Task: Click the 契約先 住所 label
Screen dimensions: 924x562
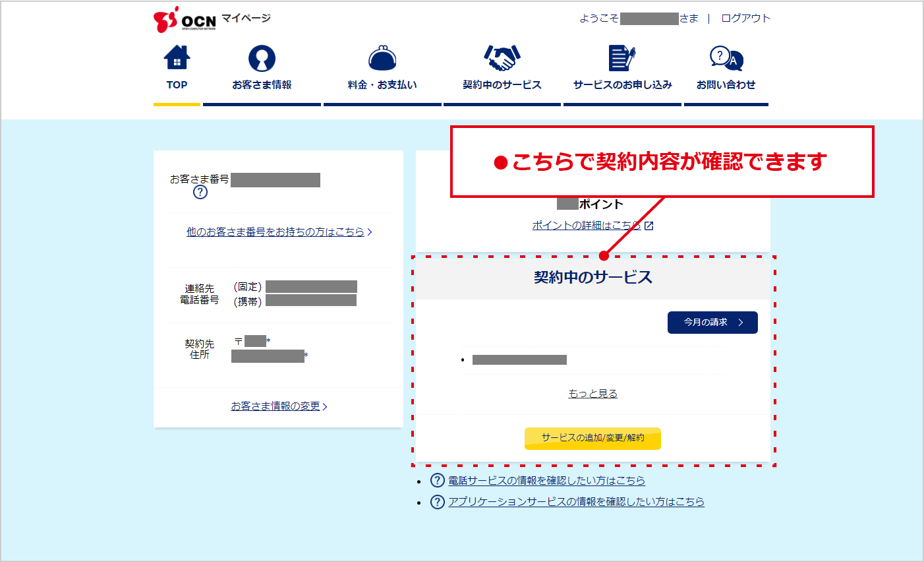Action: click(199, 349)
